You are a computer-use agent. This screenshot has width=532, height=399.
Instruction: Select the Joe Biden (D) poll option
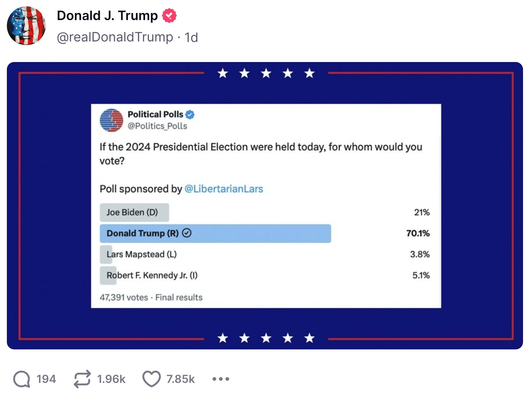coord(134,212)
